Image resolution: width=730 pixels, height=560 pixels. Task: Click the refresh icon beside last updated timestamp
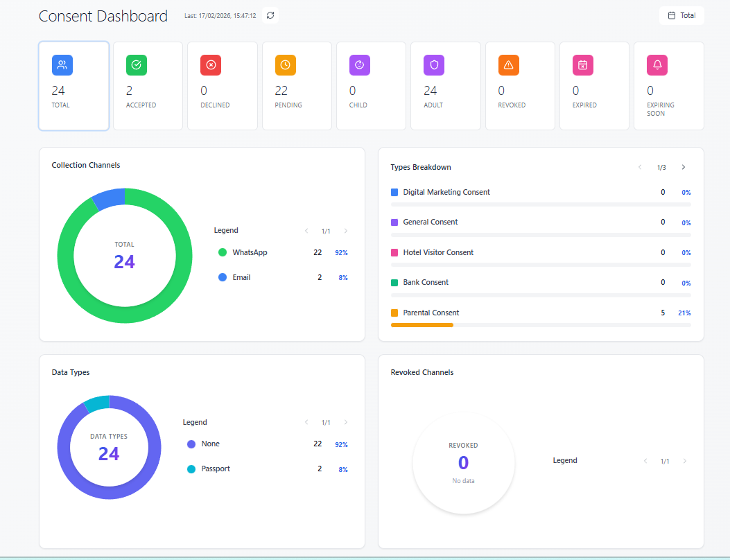pos(270,15)
